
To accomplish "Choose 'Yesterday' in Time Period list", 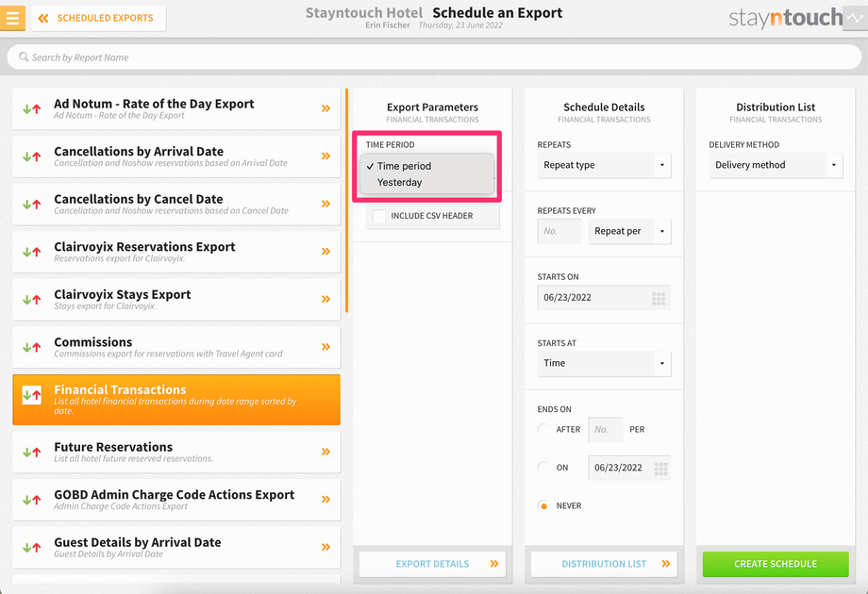I will (426, 182).
